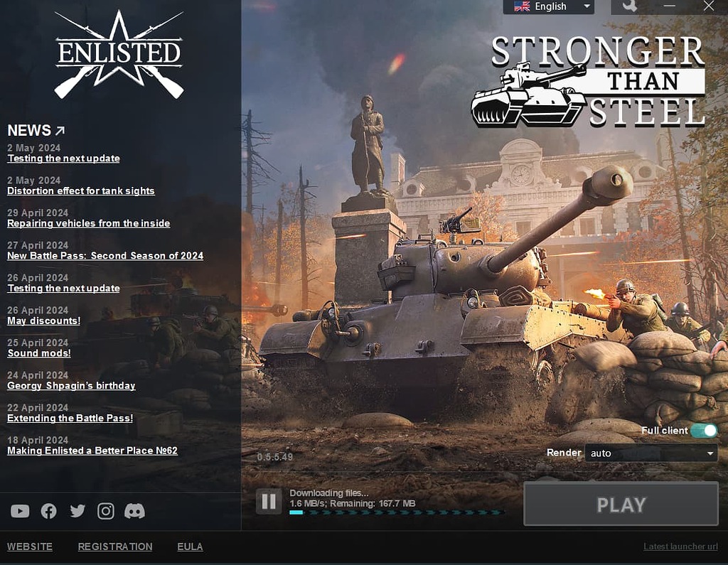Viewport: 728px width, 565px height.
Task: Open the REGISTRATION link
Action: (x=115, y=547)
